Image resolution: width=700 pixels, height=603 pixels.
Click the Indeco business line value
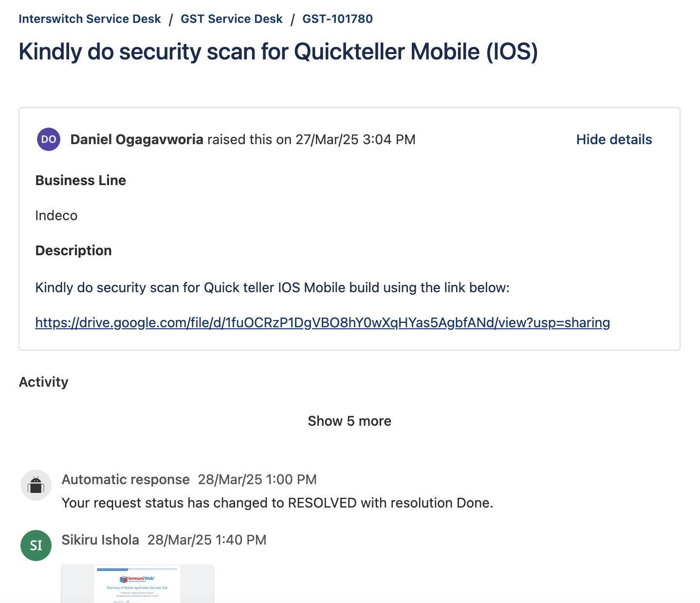pyautogui.click(x=56, y=215)
